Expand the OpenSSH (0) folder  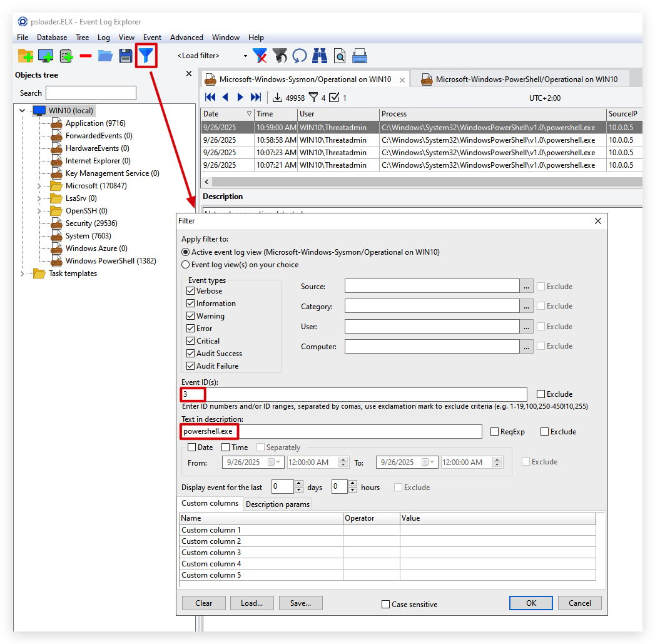(x=39, y=211)
